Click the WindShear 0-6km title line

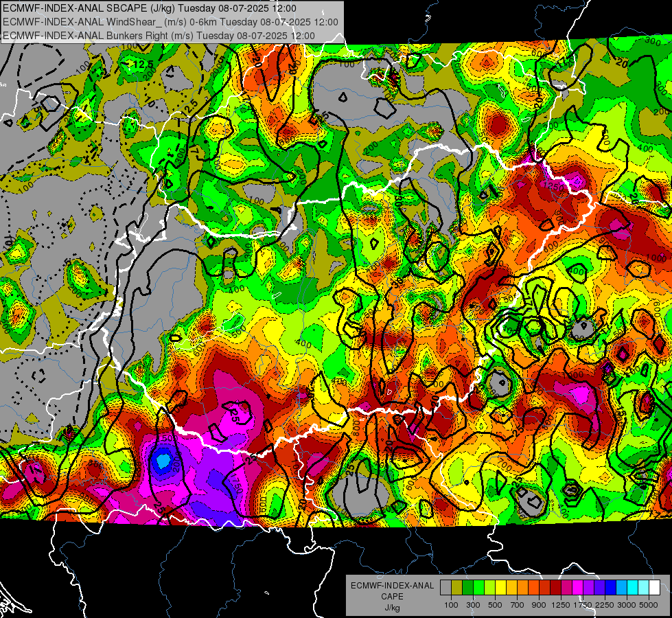pyautogui.click(x=170, y=22)
